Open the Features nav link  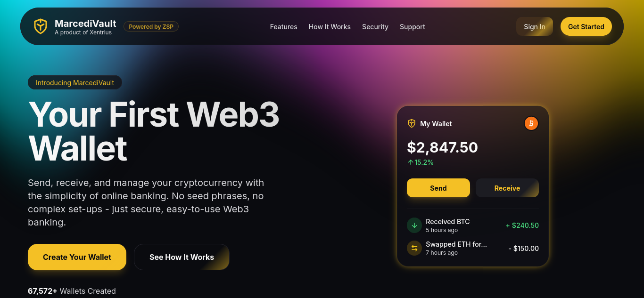(283, 27)
